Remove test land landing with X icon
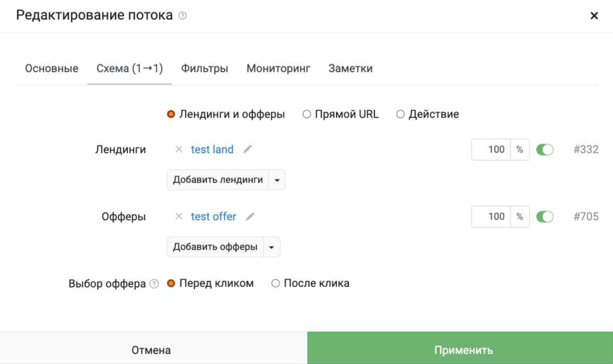 pos(178,149)
